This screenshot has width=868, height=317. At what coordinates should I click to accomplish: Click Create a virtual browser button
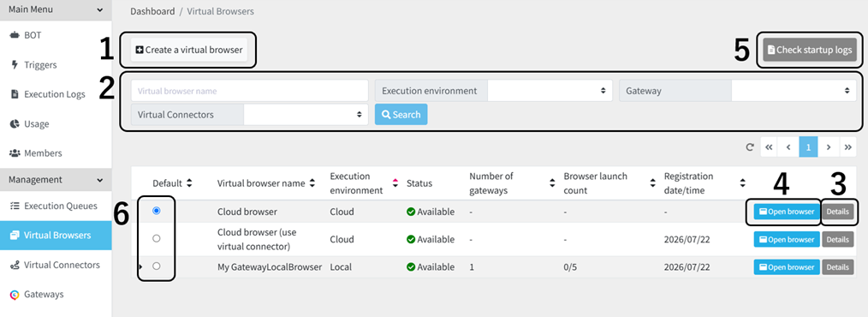189,50
